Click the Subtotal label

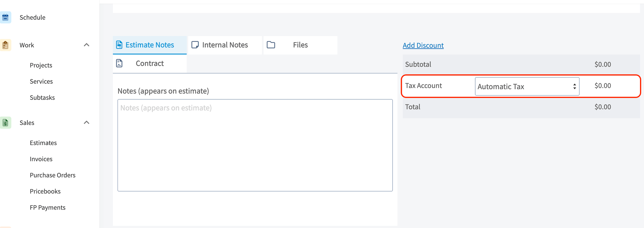(418, 64)
